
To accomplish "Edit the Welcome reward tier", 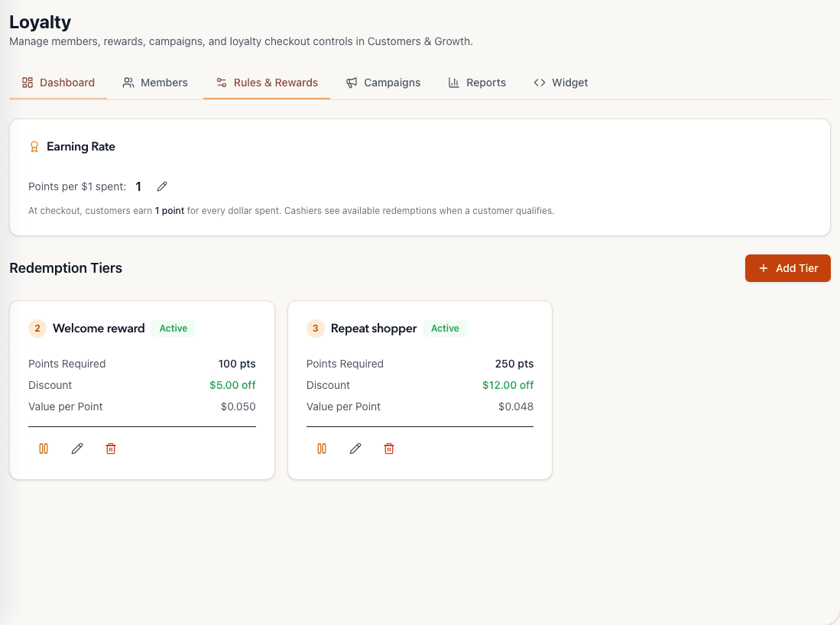I will pos(77,449).
